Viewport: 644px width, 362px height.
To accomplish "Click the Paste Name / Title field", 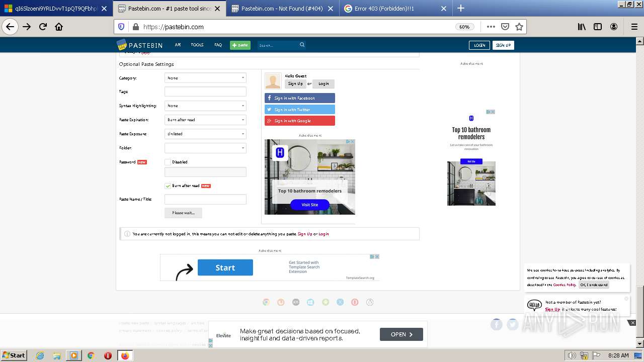I will [205, 199].
